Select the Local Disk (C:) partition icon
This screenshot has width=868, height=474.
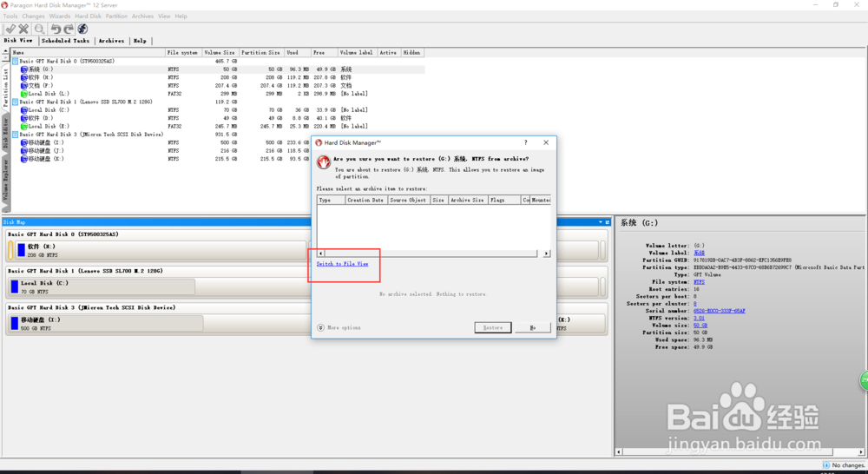click(24, 110)
